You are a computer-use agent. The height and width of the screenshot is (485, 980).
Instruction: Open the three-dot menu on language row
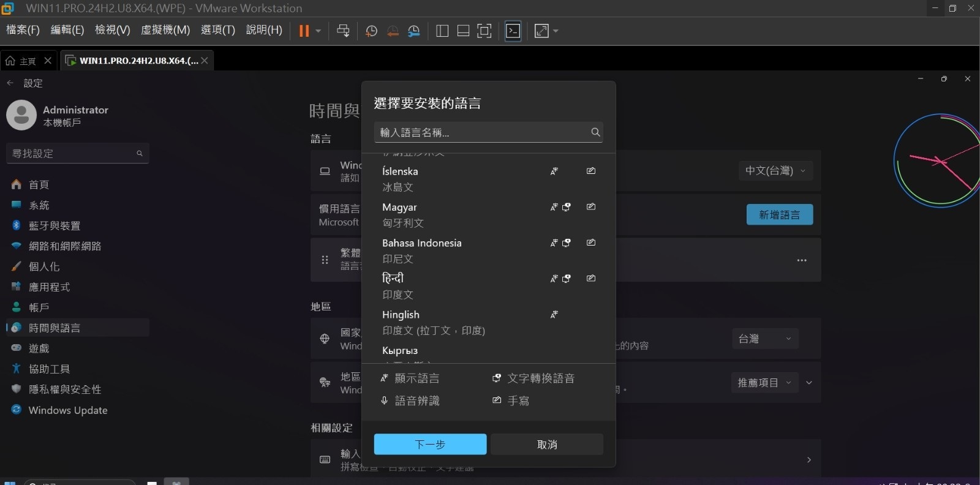802,260
